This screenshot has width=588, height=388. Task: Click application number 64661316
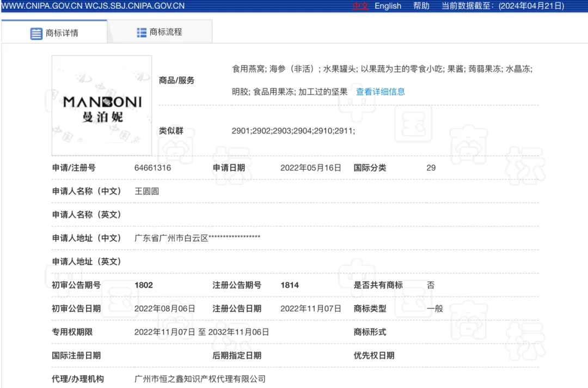[154, 168]
